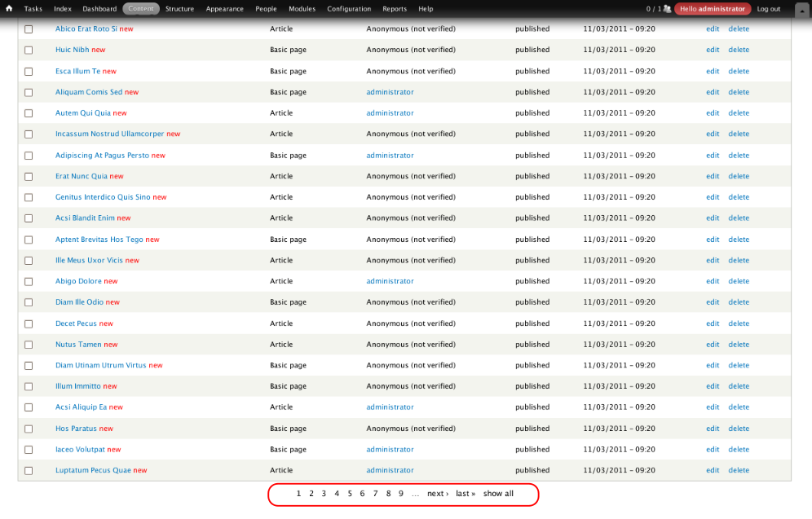Open the Configuration menu
812x519 pixels.
[x=349, y=9]
